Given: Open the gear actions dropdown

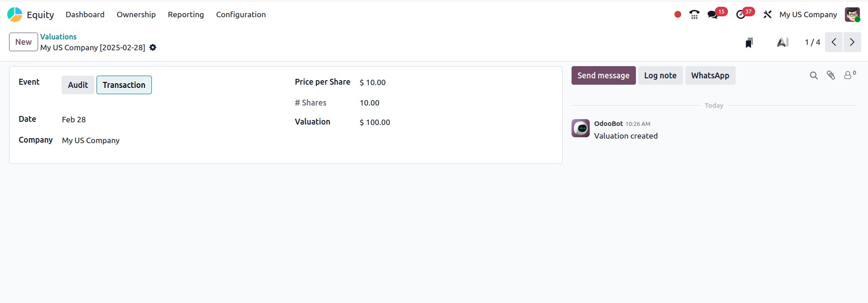Looking at the screenshot, I should pyautogui.click(x=153, y=48).
